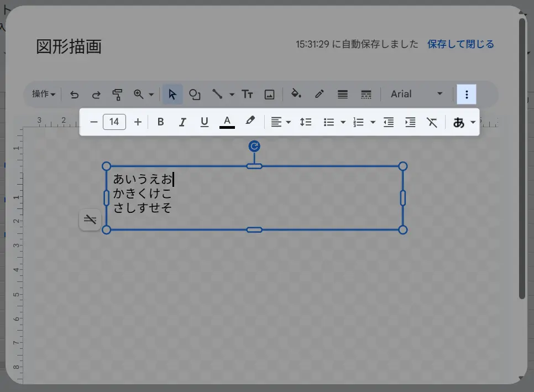Image resolution: width=534 pixels, height=392 pixels.
Task: Click the font size field showing 14
Action: [x=114, y=122]
